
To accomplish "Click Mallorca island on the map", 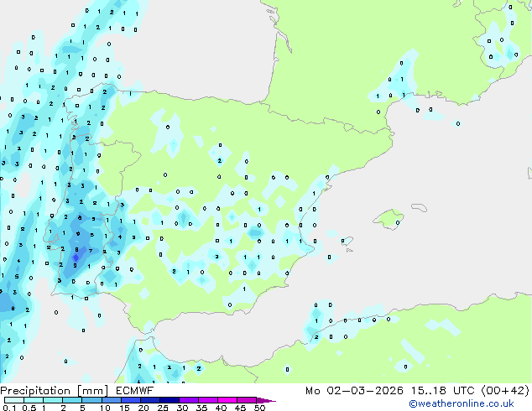I will point(389,220).
